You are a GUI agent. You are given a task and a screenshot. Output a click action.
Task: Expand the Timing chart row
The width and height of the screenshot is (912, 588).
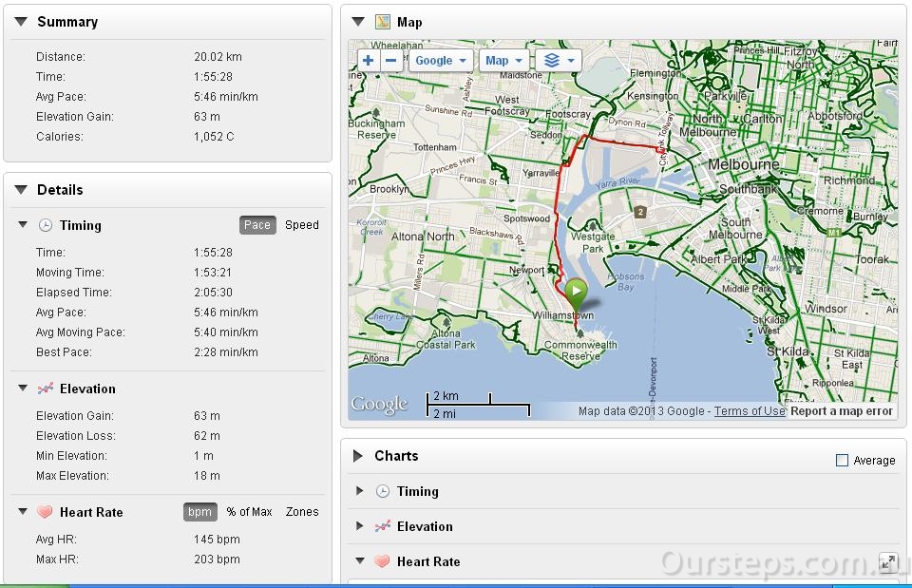point(360,491)
